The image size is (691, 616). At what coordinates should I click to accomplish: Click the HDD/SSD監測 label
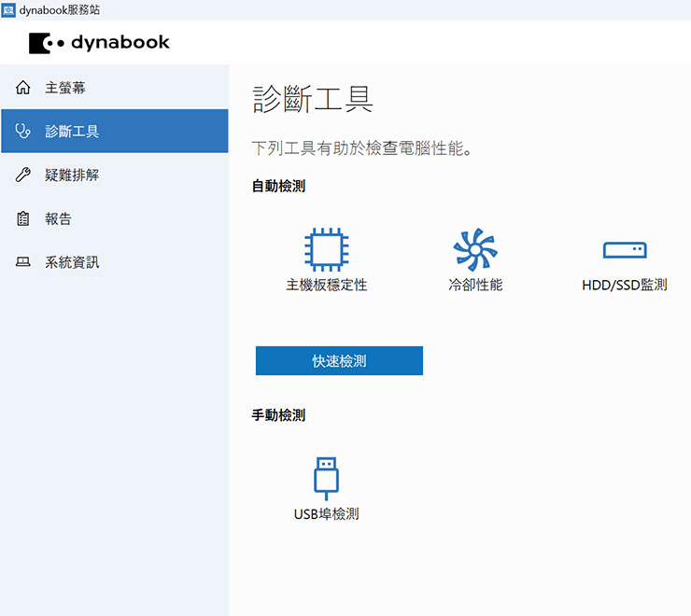(x=625, y=285)
